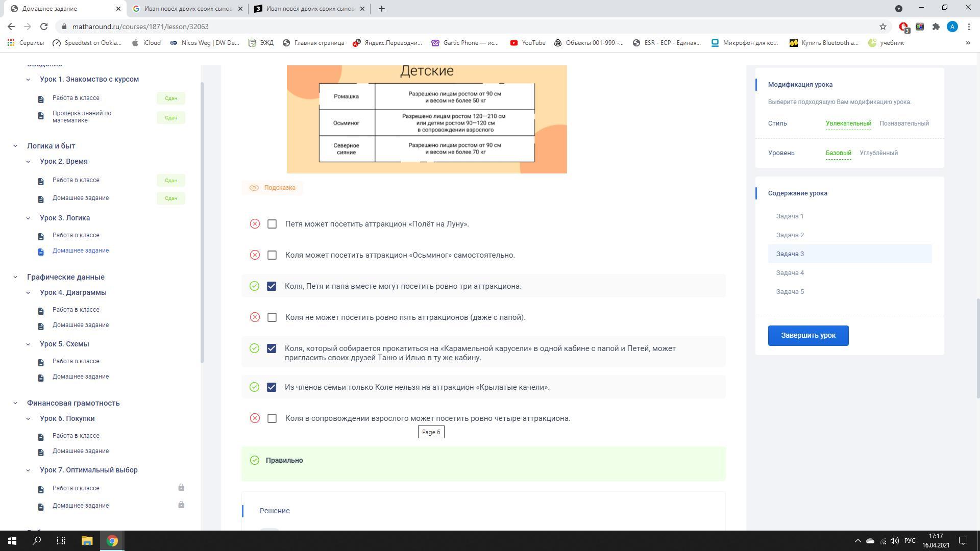
Task: Open the YouTube bookmark icon
Action: pyautogui.click(x=513, y=43)
